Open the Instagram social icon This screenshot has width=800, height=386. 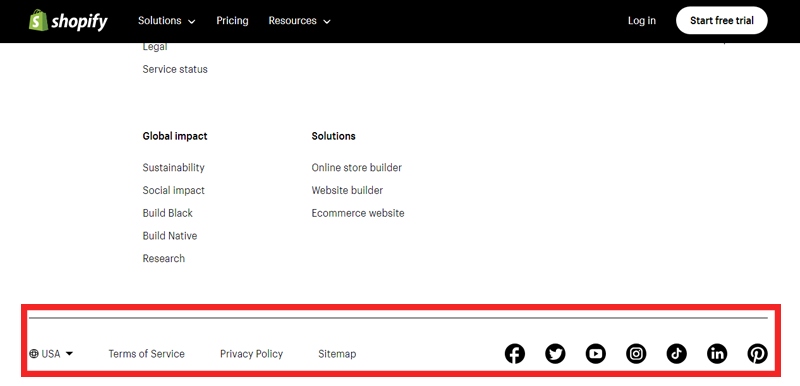[x=636, y=353]
